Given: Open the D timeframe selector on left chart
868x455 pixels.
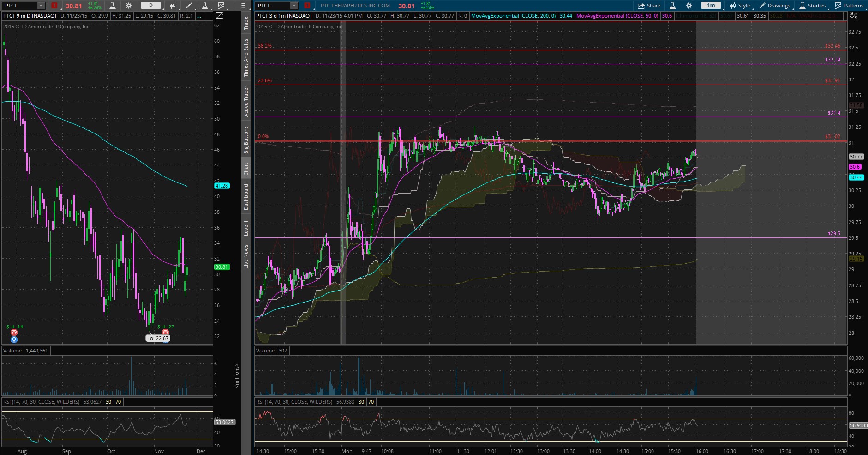Looking at the screenshot, I should [151, 6].
